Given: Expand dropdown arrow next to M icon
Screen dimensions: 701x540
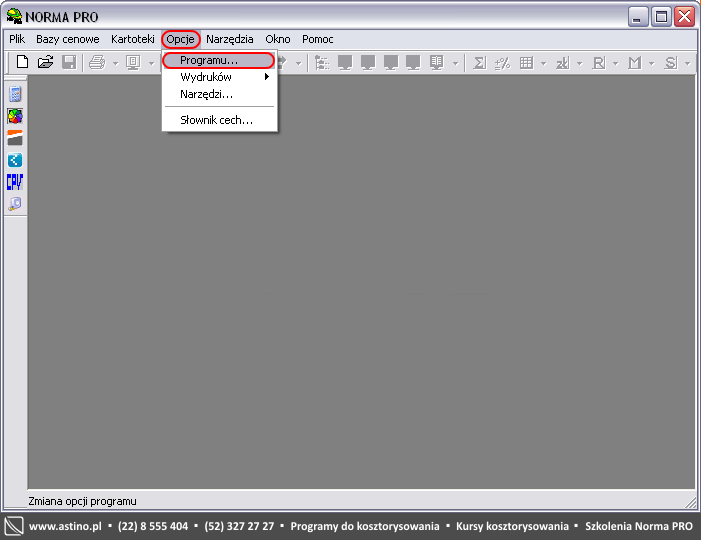Looking at the screenshot, I should 651,63.
